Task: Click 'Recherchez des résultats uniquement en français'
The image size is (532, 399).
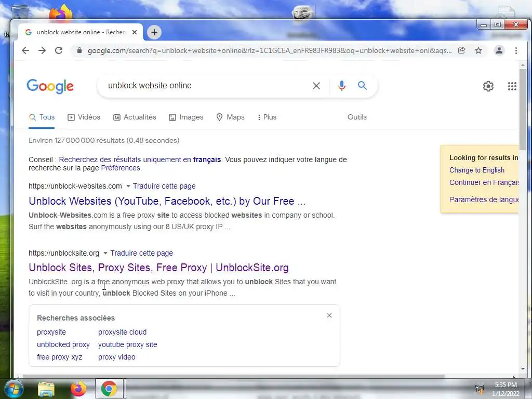Action: (140, 159)
